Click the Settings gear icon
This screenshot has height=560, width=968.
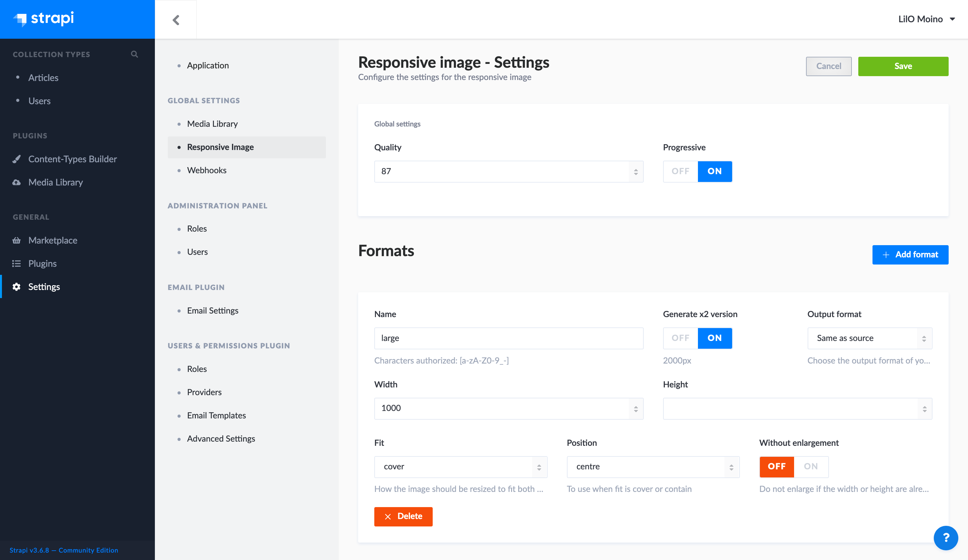(x=16, y=287)
